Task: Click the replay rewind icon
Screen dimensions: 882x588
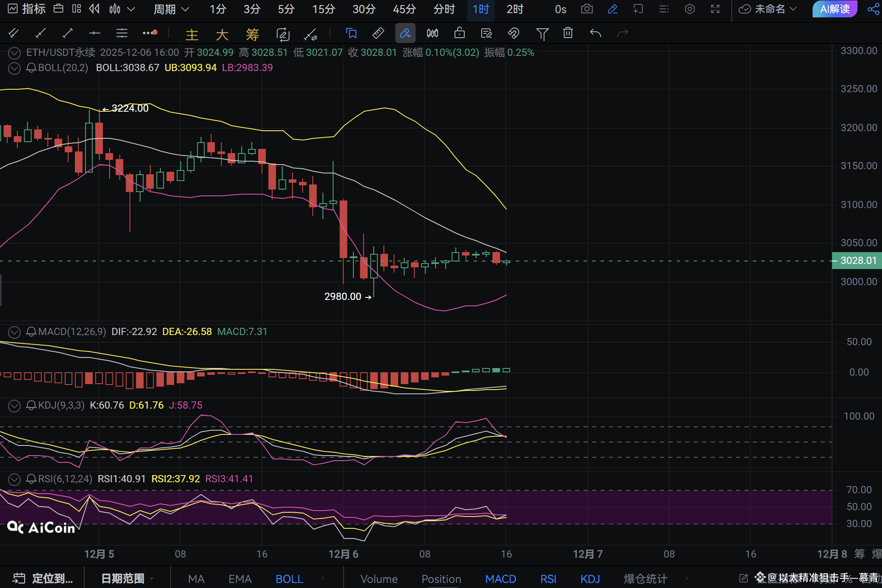Action: click(94, 9)
